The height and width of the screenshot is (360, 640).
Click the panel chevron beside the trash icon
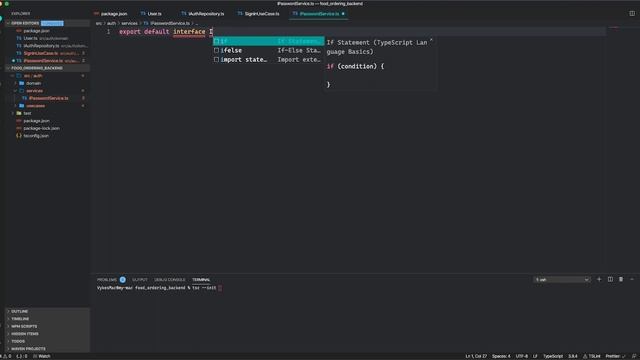[632, 279]
